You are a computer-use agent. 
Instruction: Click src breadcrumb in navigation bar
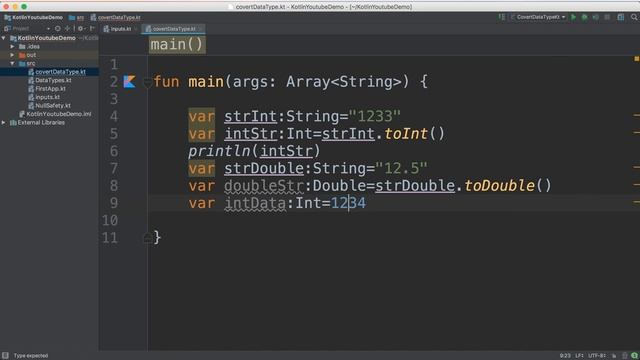76,18
